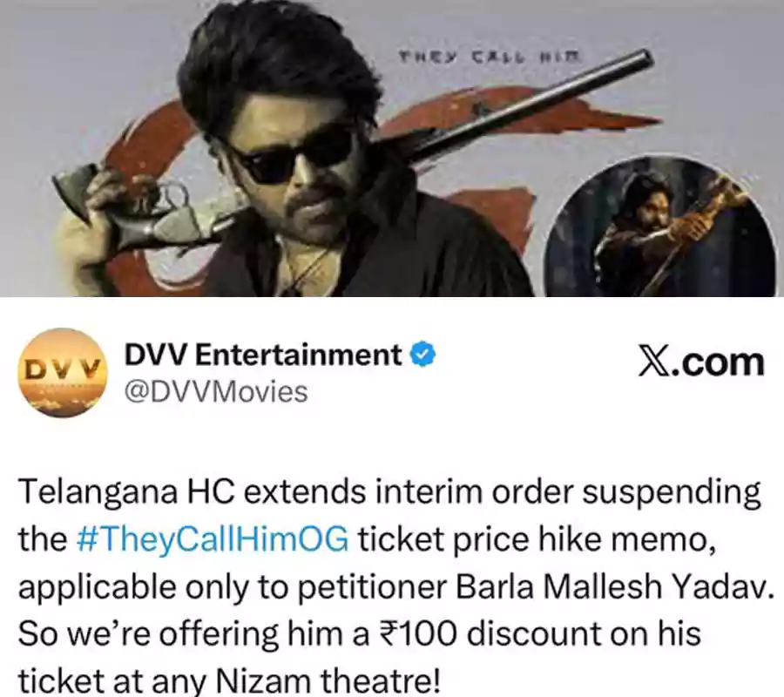The width and height of the screenshot is (784, 697).
Task: Click the "Telangana HC" tweet text
Action: [x=126, y=492]
